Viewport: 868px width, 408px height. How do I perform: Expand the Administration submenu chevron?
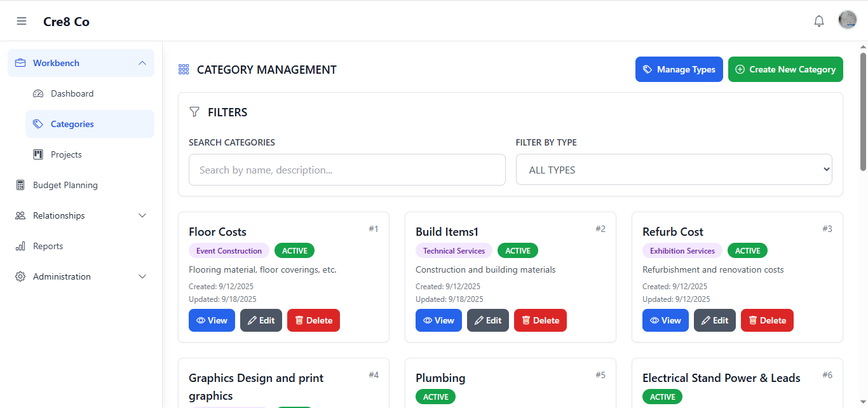pyautogui.click(x=142, y=276)
